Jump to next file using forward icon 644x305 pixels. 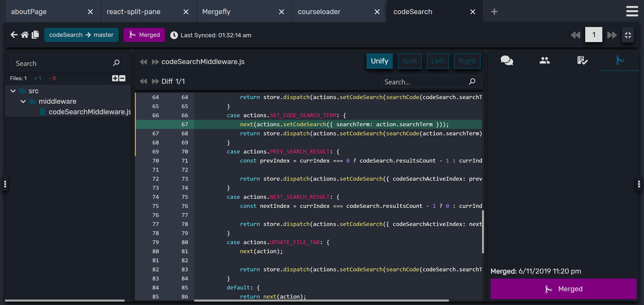pos(155,62)
